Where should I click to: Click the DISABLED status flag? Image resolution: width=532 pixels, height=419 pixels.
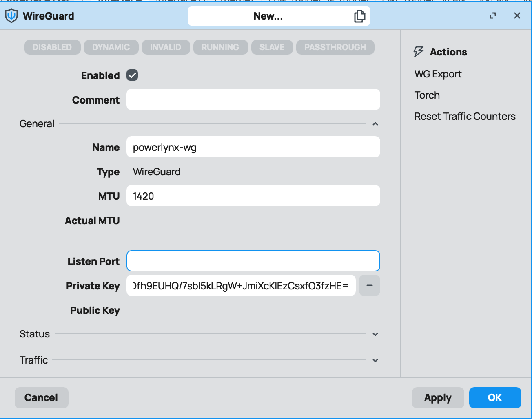[x=52, y=47]
